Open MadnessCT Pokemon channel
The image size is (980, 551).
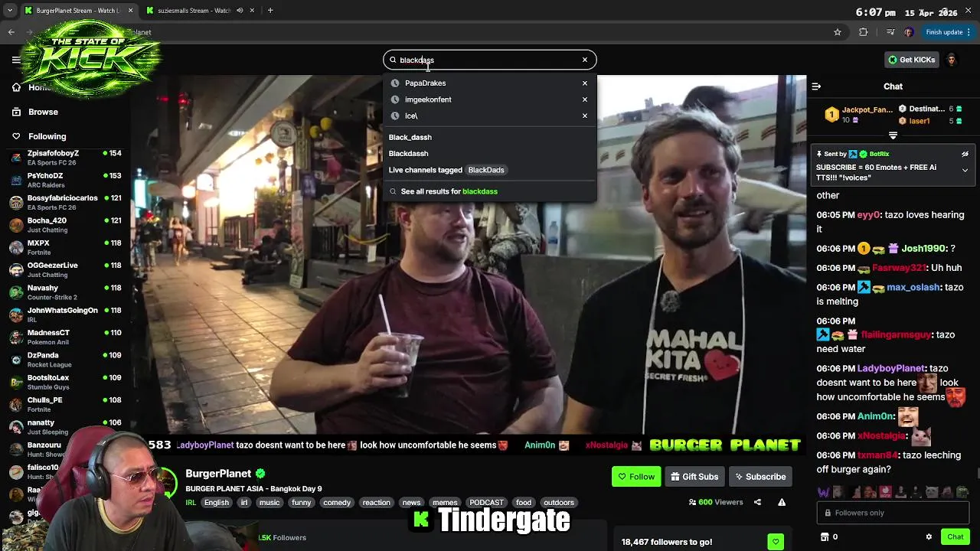click(x=65, y=337)
